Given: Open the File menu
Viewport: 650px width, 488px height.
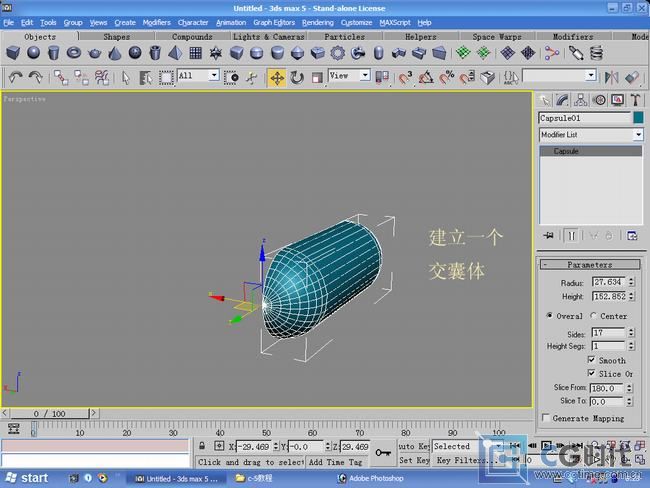Looking at the screenshot, I should pyautogui.click(x=8, y=23).
